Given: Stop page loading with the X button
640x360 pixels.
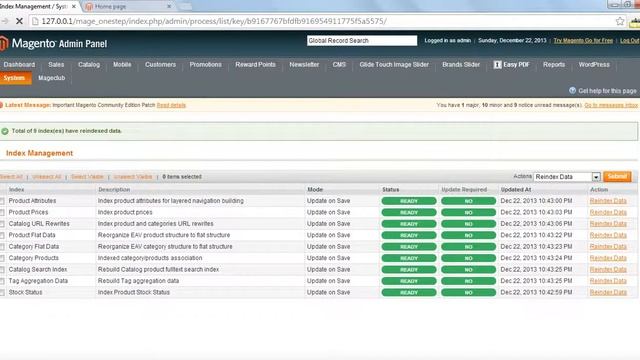Looking at the screenshot, I should coord(19,21).
